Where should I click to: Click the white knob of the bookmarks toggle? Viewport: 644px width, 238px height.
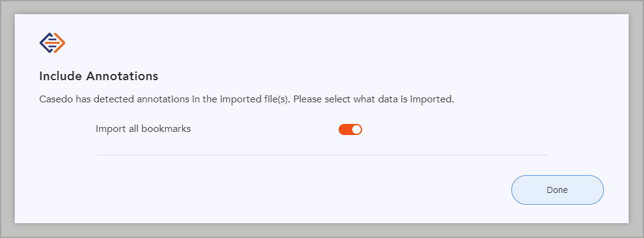pyautogui.click(x=357, y=129)
